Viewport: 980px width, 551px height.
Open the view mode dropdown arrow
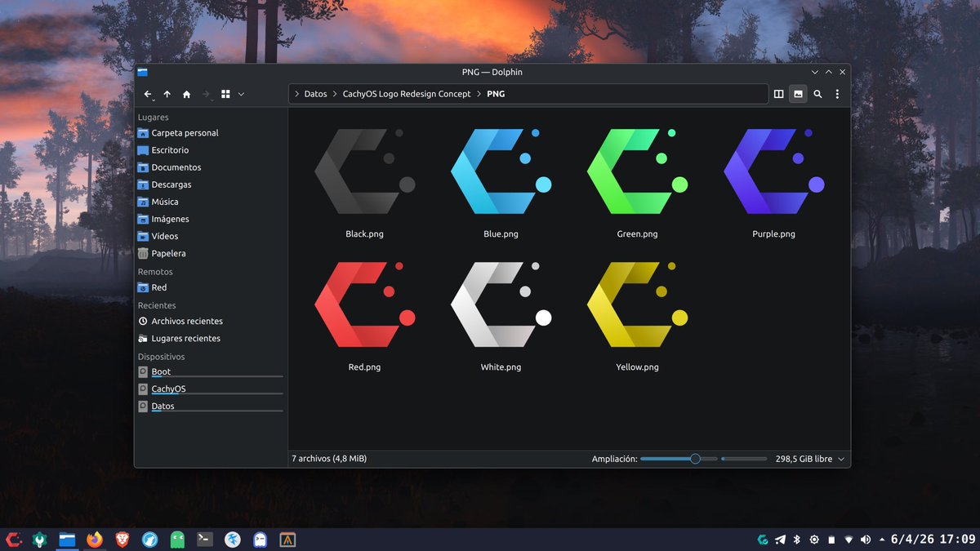click(x=241, y=95)
